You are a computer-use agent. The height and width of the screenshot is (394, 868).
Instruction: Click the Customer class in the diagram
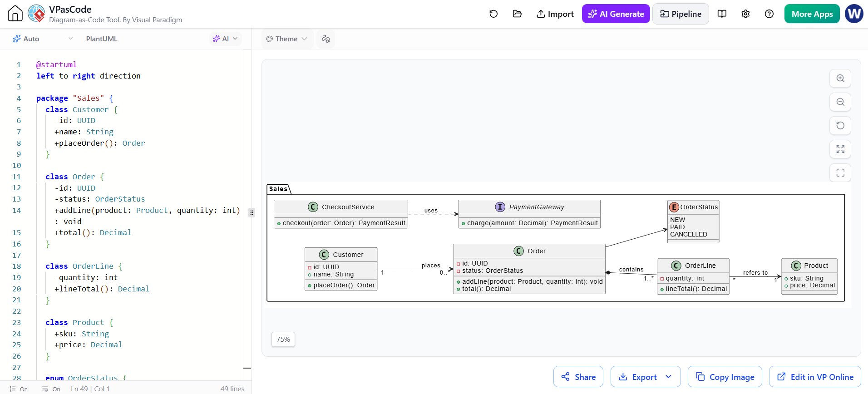pyautogui.click(x=341, y=269)
